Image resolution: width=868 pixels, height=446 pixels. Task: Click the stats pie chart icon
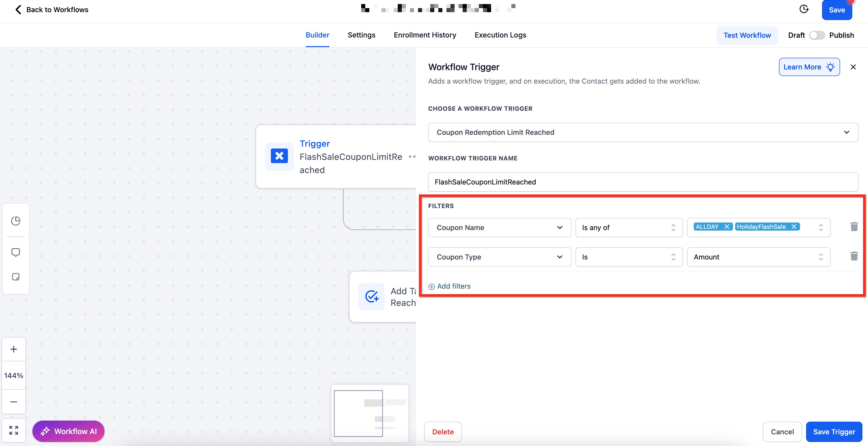15,221
